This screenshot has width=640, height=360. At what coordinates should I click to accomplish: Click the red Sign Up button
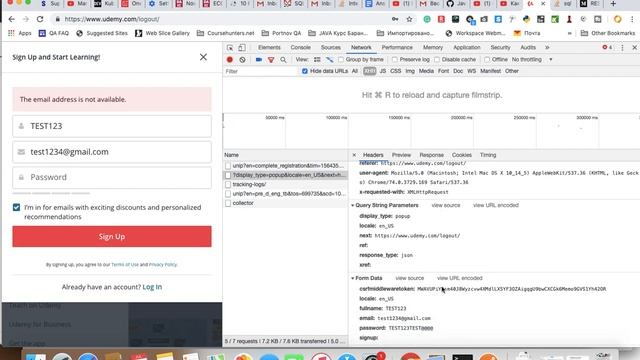[112, 237]
